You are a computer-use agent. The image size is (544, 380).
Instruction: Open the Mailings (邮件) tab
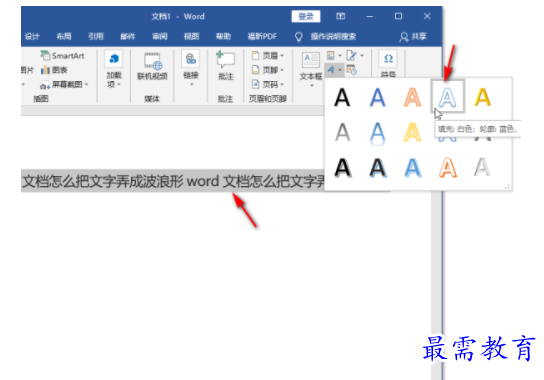coord(128,36)
